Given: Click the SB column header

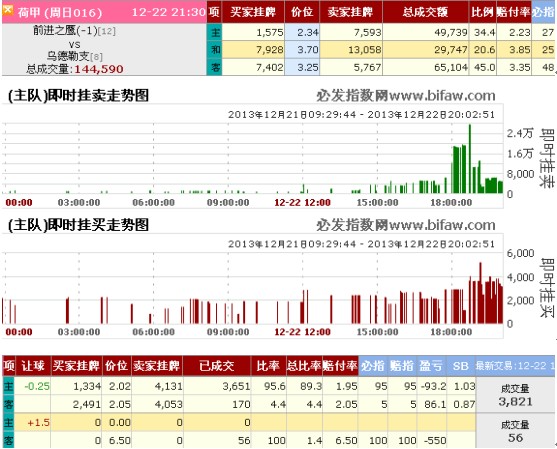Looking at the screenshot, I should (460, 366).
